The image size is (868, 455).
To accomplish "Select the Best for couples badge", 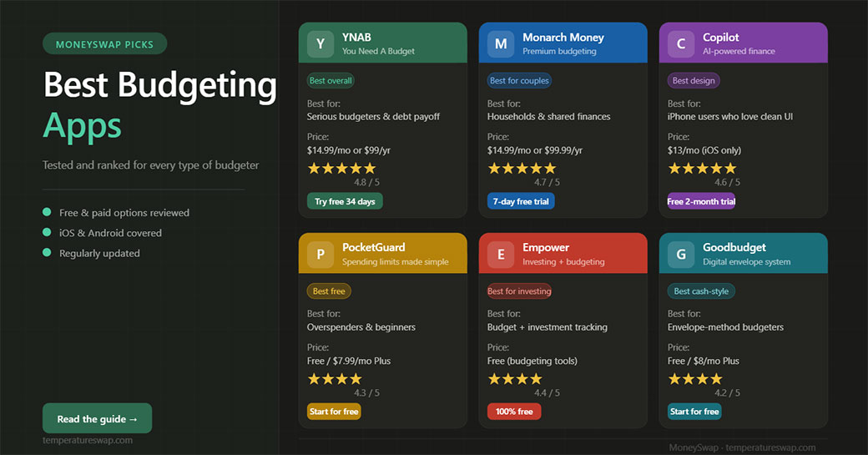I will pyautogui.click(x=519, y=81).
